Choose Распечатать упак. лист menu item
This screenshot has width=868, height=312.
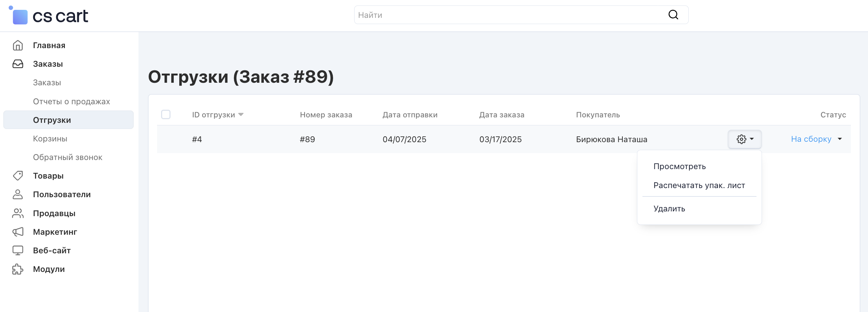pos(699,186)
